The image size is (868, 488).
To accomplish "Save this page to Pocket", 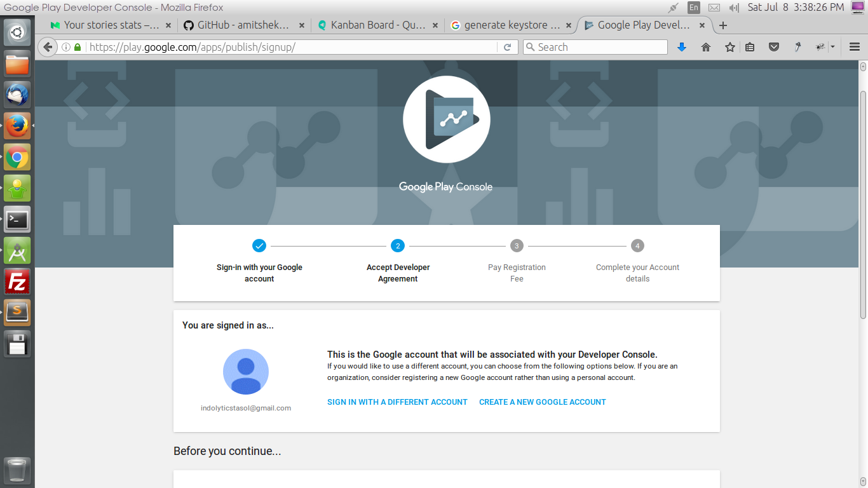I will coord(774,47).
